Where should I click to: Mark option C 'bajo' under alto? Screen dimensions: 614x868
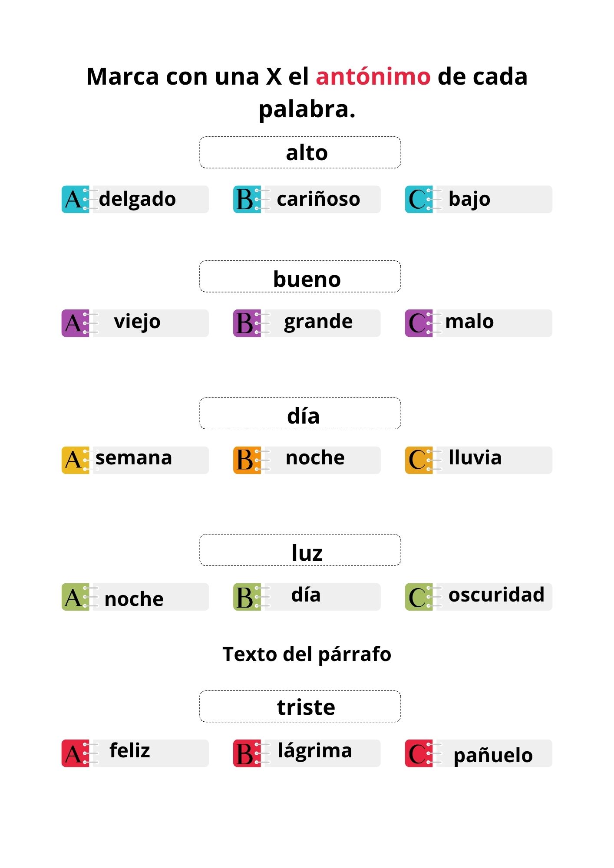pos(478,199)
